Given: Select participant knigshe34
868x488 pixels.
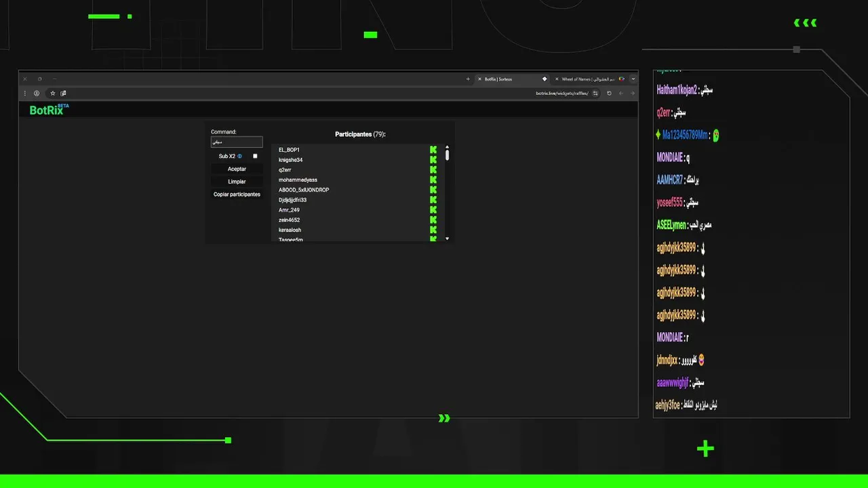Looking at the screenshot, I should tap(290, 160).
